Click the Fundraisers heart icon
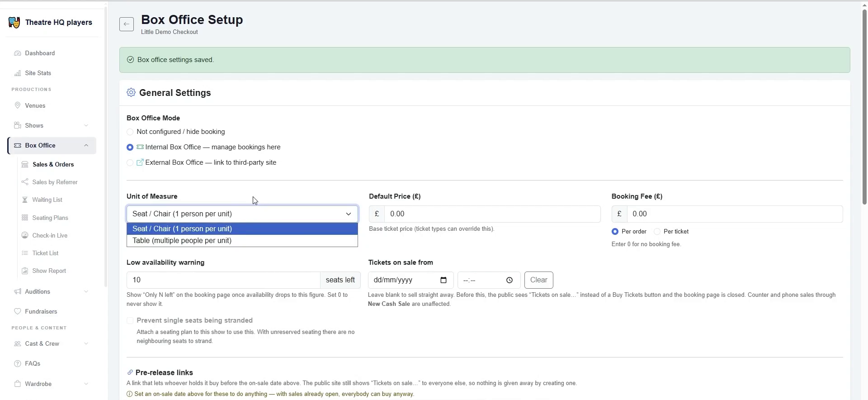The width and height of the screenshot is (868, 400). (x=18, y=311)
